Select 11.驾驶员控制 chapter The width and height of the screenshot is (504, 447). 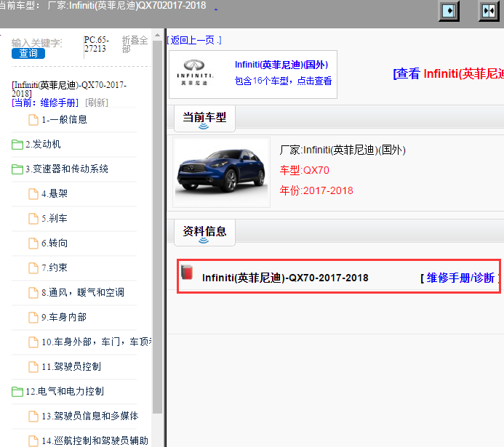coord(71,366)
